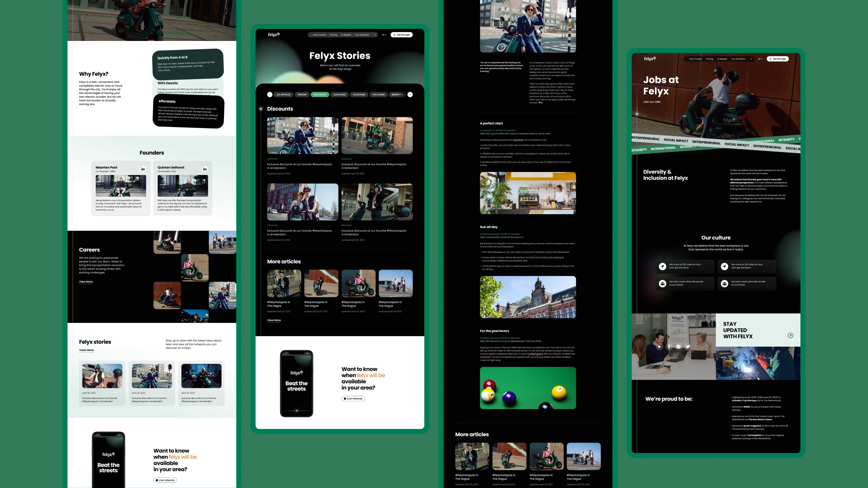Open Pricing in the Stories page nav
This screenshot has width=868, height=488.
[333, 35]
